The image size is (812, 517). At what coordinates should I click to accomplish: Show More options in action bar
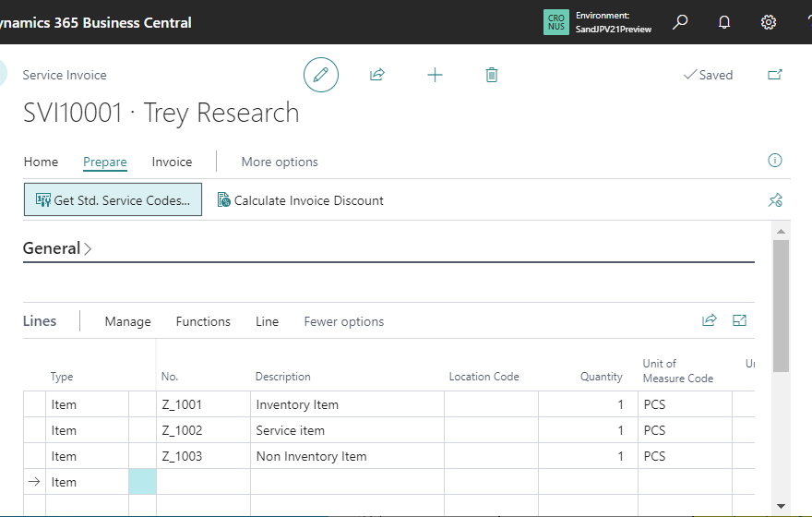pyautogui.click(x=280, y=162)
